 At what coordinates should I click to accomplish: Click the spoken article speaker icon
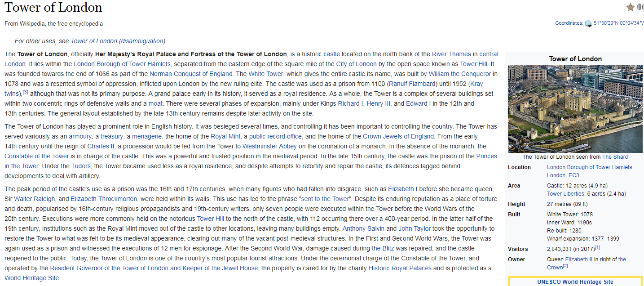point(640,7)
